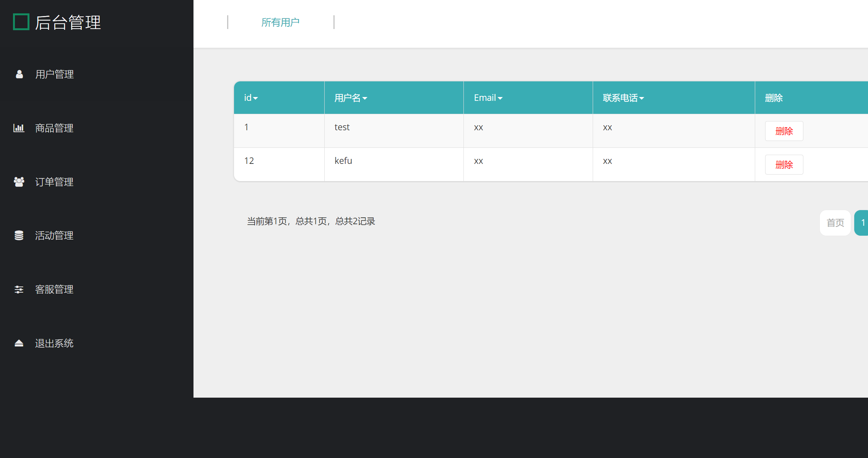Delete the user named kefu
This screenshot has height=458, width=868.
click(x=784, y=164)
